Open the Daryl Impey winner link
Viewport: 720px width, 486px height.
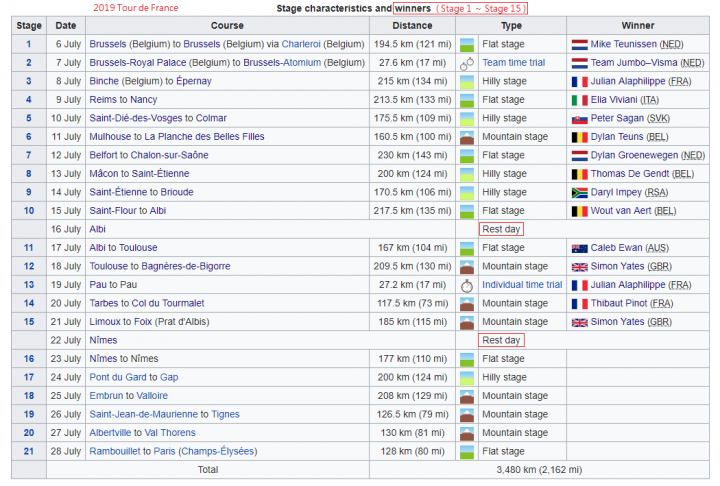(616, 192)
